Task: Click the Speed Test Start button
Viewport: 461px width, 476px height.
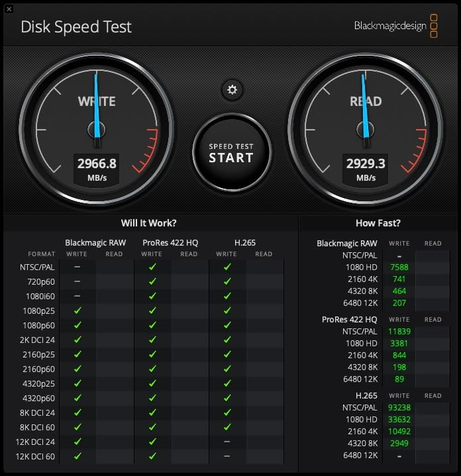Action: pos(231,152)
